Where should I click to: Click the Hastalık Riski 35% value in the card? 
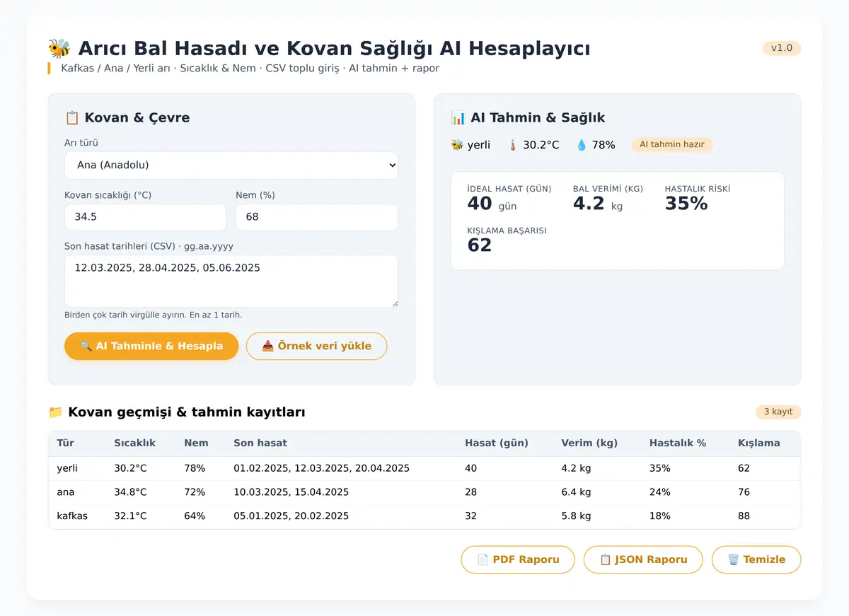pyautogui.click(x=686, y=204)
